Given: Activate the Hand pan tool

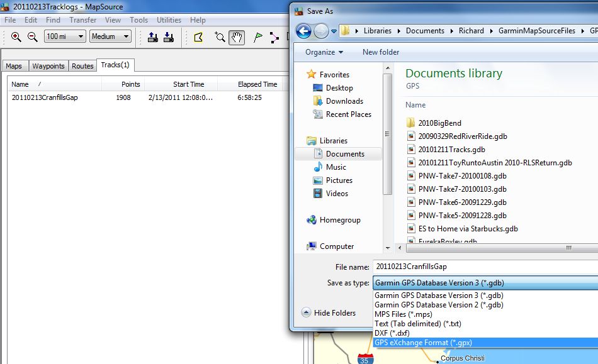Looking at the screenshot, I should point(237,37).
